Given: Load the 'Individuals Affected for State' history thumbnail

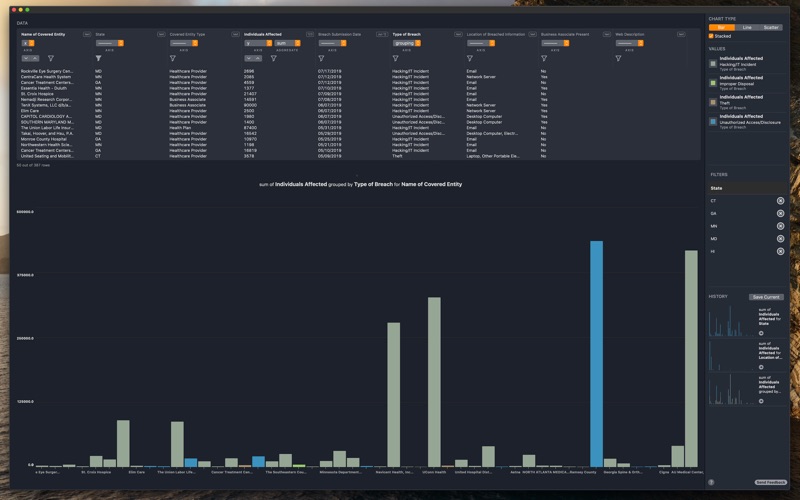Looking at the screenshot, I should coord(732,321).
